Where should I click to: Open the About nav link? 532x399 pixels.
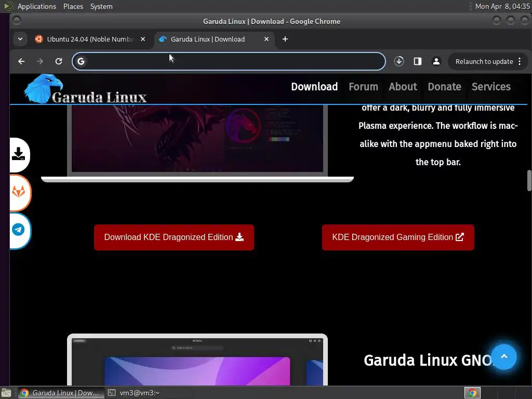(403, 87)
